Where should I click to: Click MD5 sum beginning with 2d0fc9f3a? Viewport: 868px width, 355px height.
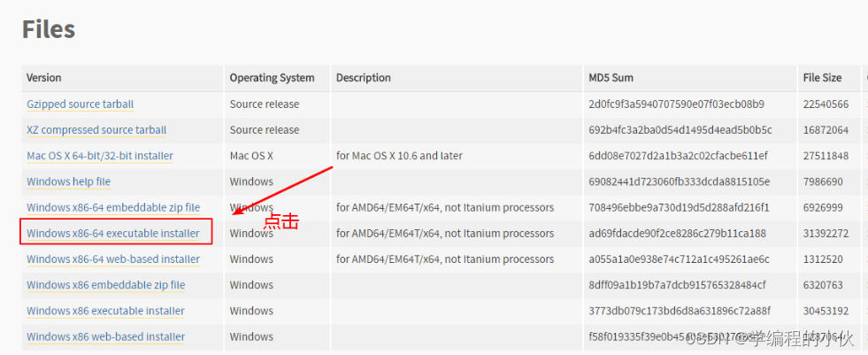pyautogui.click(x=677, y=104)
